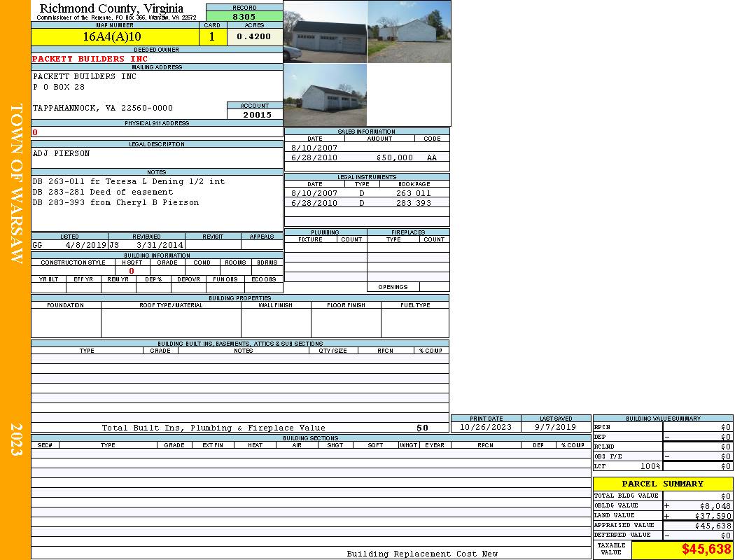Click the red taxable value $45,638
Image resolution: width=735 pixels, height=560 pixels.
click(x=706, y=550)
